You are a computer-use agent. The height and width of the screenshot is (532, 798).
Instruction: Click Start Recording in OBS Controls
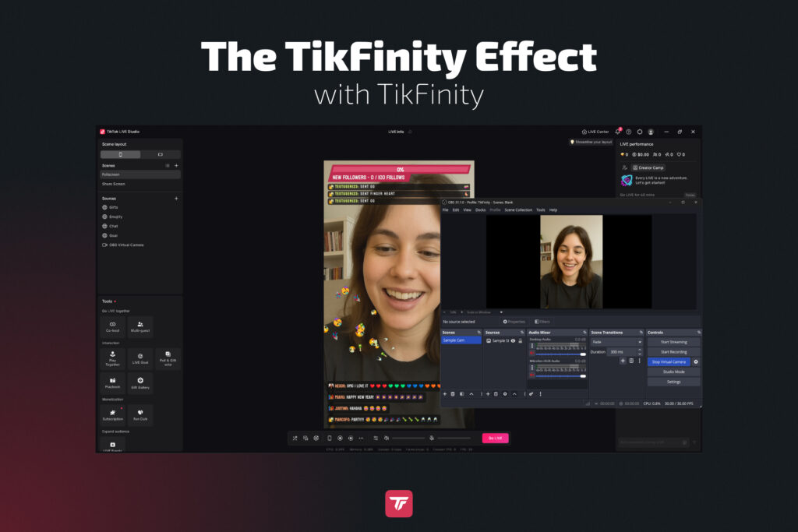pos(673,351)
